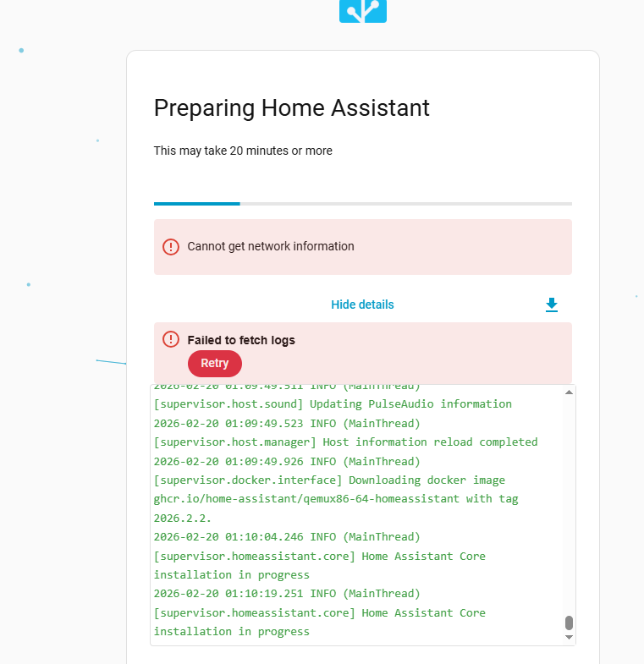Click the warning icon next to Failed to fetch logs
This screenshot has width=644, height=664.
coord(171,340)
